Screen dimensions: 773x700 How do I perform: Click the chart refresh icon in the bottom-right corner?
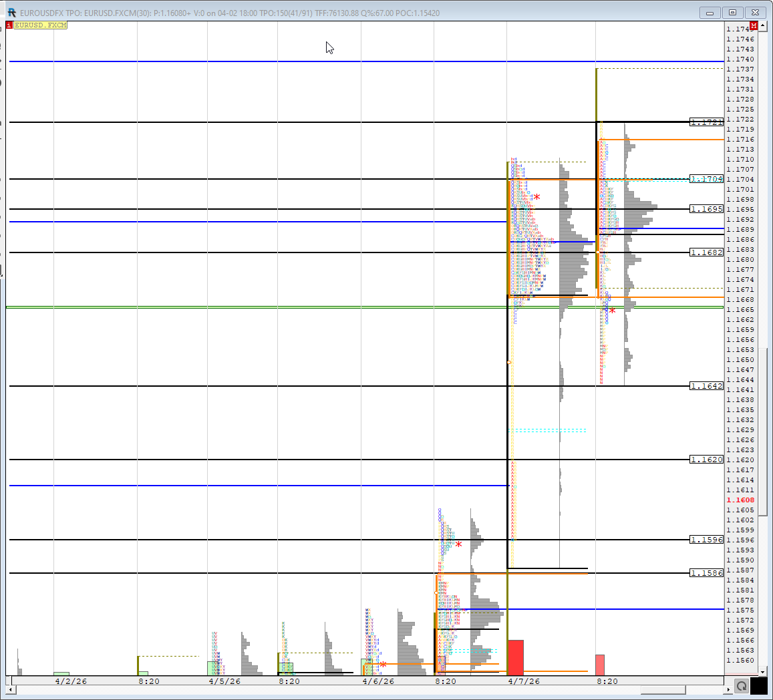741,685
